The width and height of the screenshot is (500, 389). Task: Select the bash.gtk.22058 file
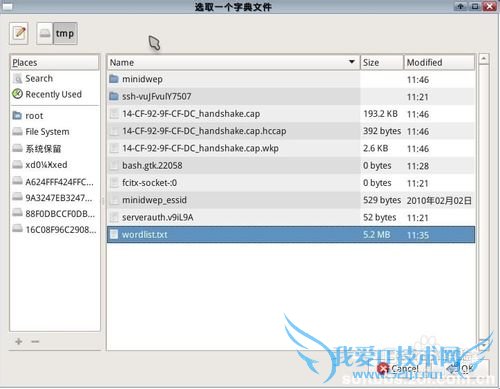tap(291, 166)
